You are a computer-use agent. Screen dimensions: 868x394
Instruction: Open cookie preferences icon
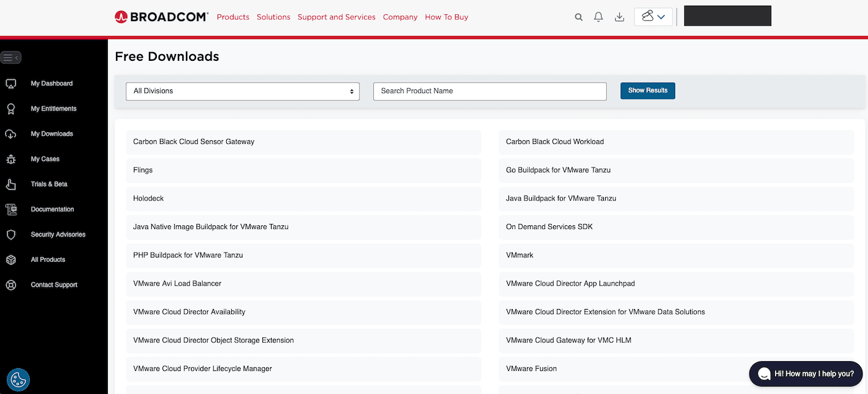19,380
